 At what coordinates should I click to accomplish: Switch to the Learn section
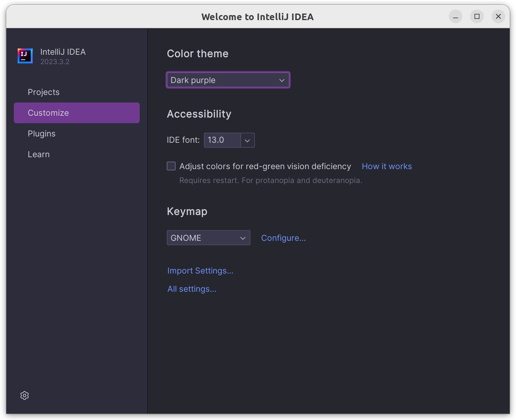(77, 154)
